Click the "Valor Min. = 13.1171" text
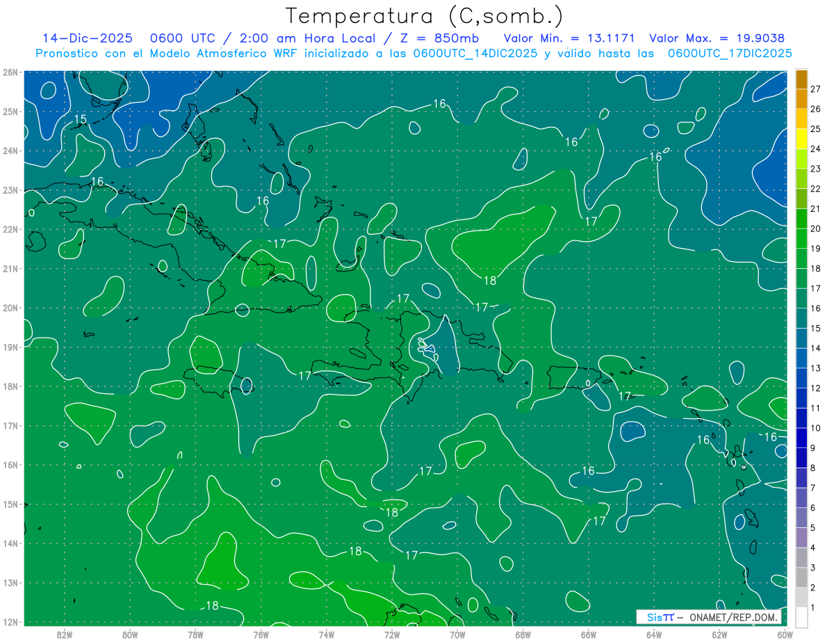The image size is (834, 644). [x=571, y=38]
